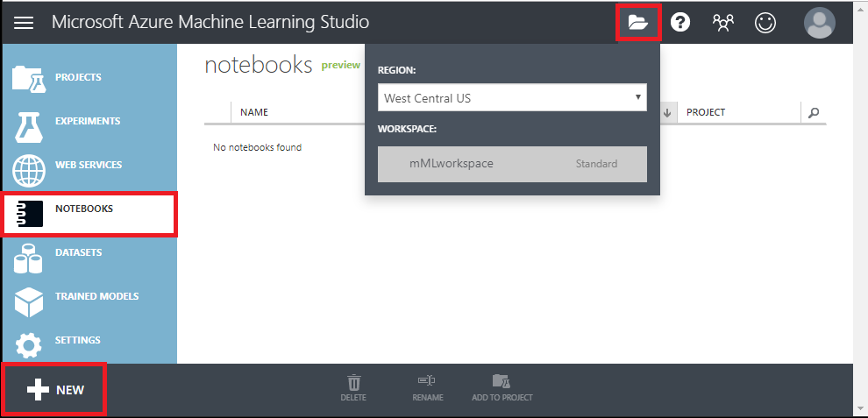868x418 pixels.
Task: Click the workspace folder icon
Action: 638,23
